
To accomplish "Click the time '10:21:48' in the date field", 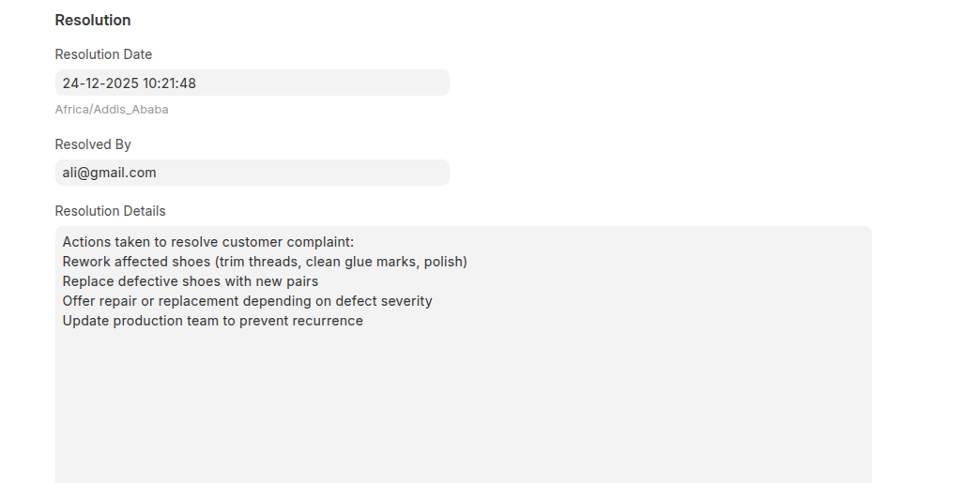I will 169,83.
